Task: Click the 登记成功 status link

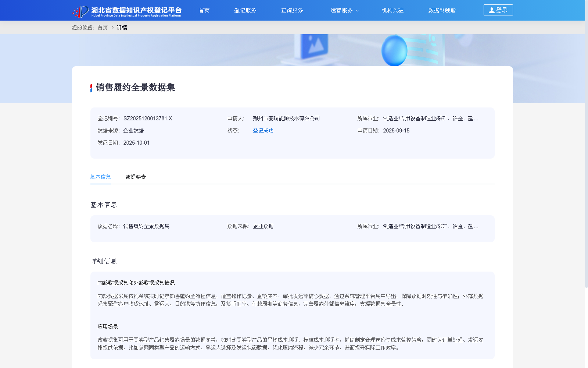Action: click(x=263, y=131)
